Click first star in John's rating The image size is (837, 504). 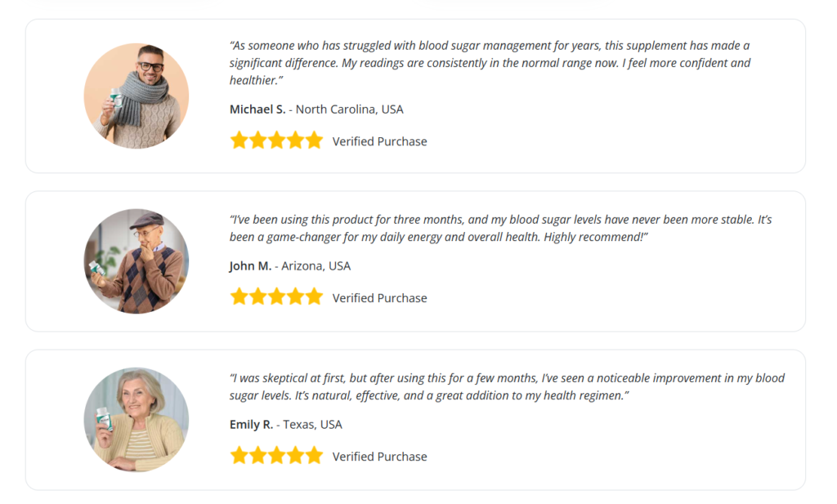point(239,297)
